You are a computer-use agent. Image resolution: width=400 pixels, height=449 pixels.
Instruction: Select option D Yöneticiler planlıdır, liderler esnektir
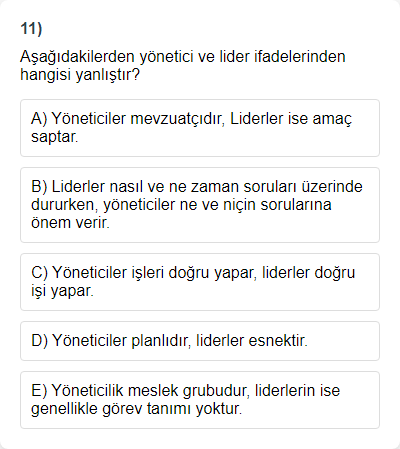pos(200,341)
